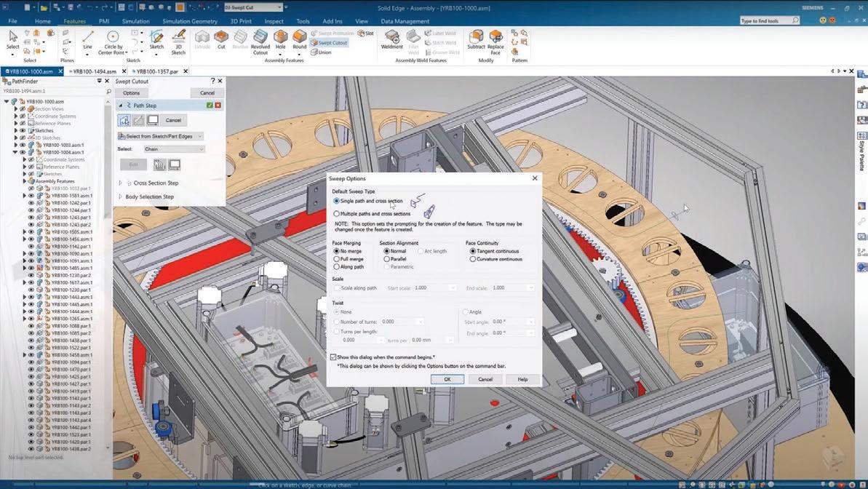Click the Sketch tool in the ribbon

(156, 40)
